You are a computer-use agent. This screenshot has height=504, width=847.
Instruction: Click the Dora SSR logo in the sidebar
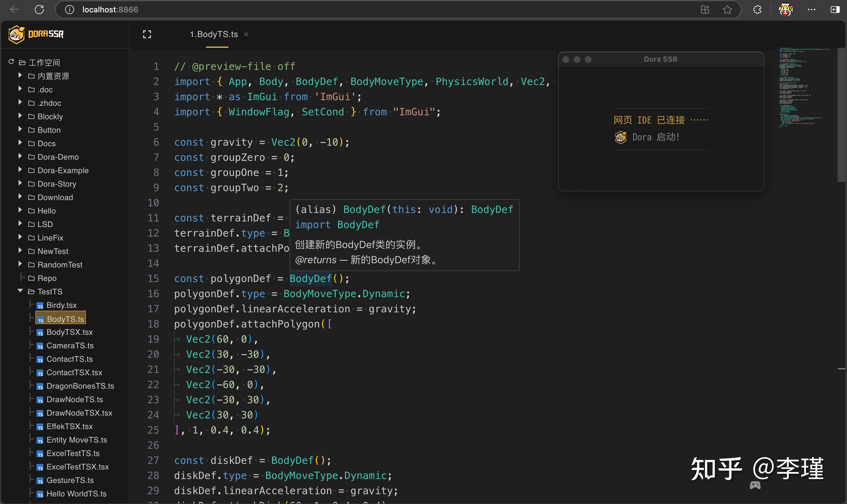click(x=16, y=34)
